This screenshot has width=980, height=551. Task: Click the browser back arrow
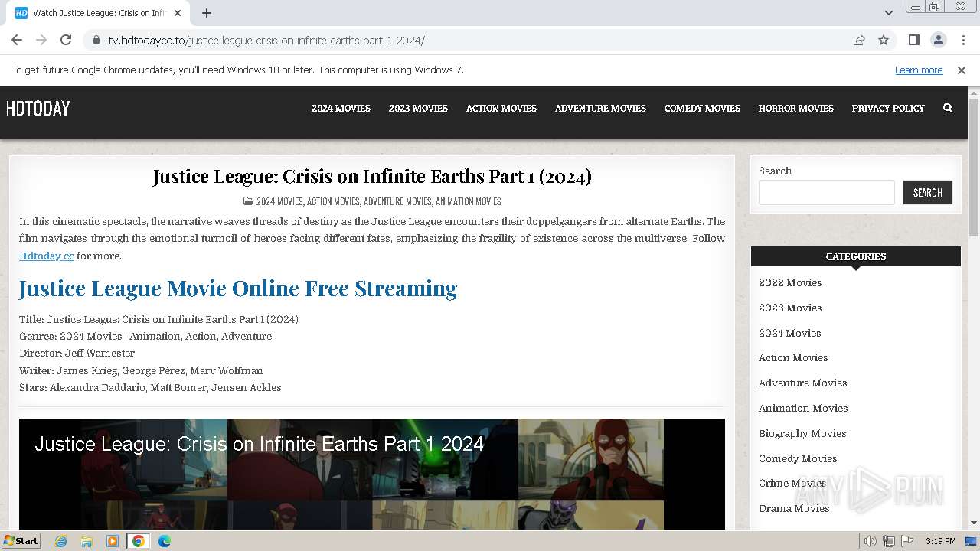17,40
